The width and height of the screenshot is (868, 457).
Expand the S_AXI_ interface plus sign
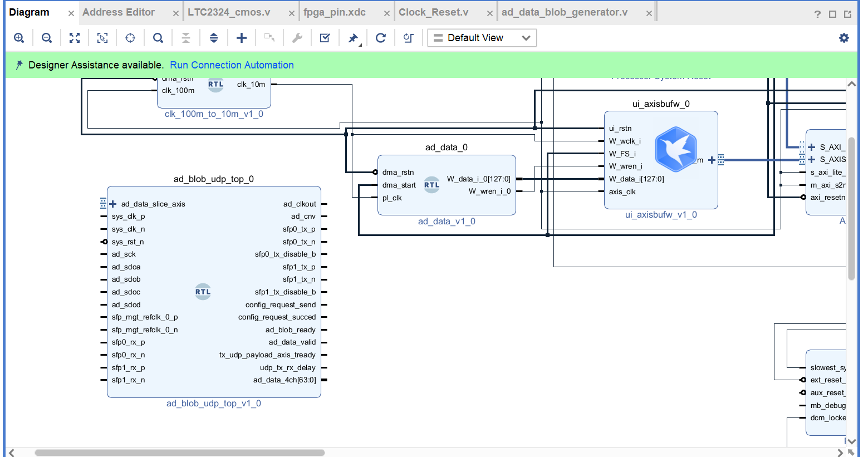pos(812,148)
